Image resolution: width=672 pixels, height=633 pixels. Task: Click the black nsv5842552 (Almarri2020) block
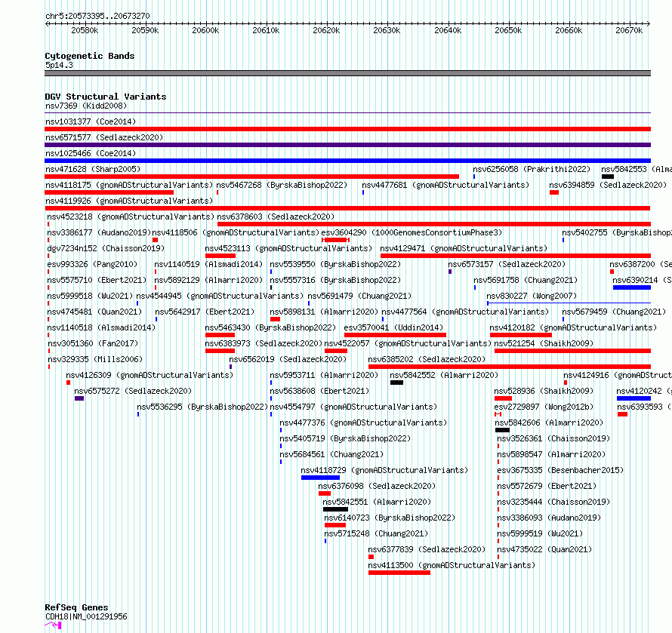pyautogui.click(x=396, y=383)
